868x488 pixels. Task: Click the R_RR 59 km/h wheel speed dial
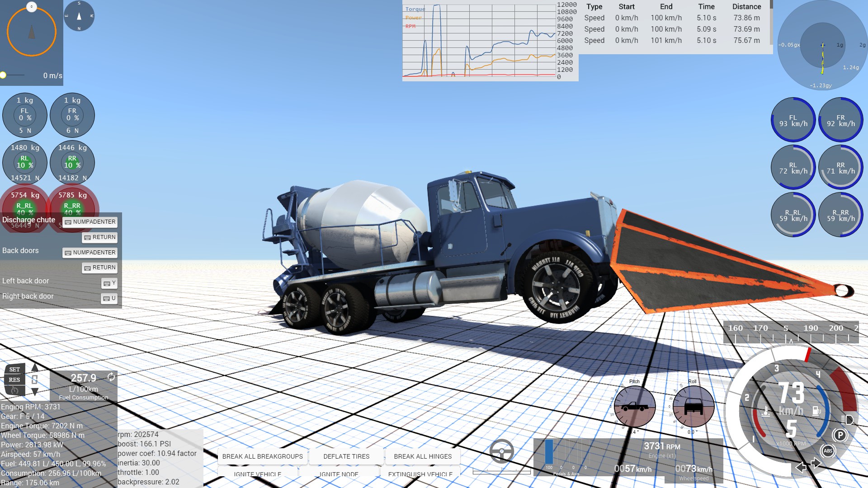(840, 215)
